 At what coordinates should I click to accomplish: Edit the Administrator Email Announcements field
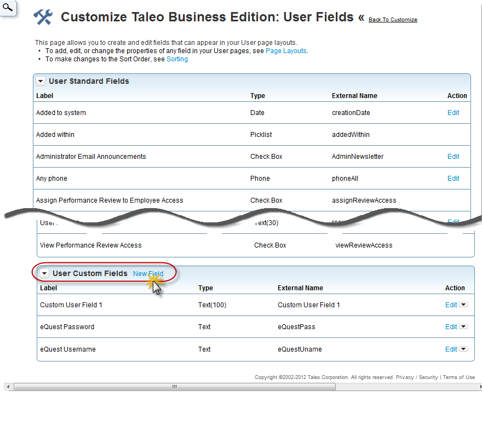coord(453,157)
